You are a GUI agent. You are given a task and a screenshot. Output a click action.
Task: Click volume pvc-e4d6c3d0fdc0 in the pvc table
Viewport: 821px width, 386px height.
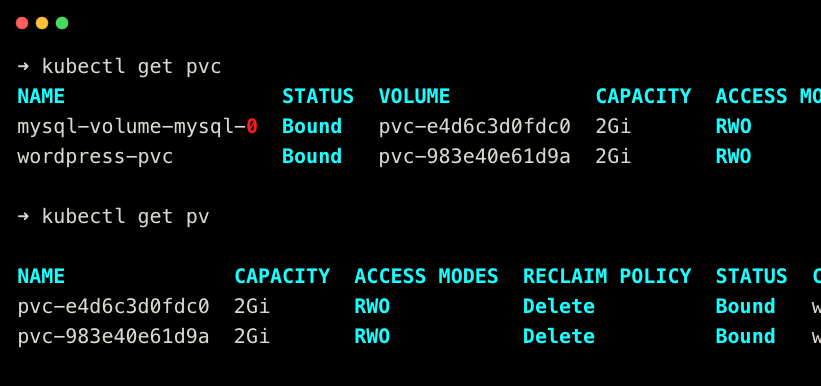coord(474,126)
